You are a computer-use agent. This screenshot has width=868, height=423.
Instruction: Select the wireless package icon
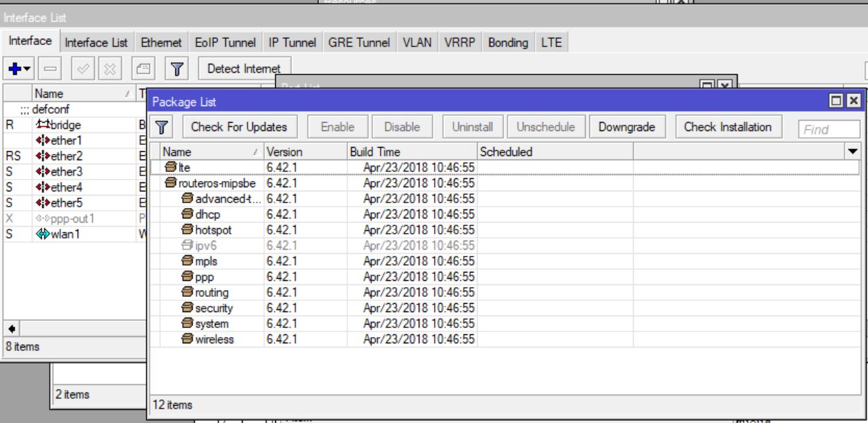click(187, 339)
